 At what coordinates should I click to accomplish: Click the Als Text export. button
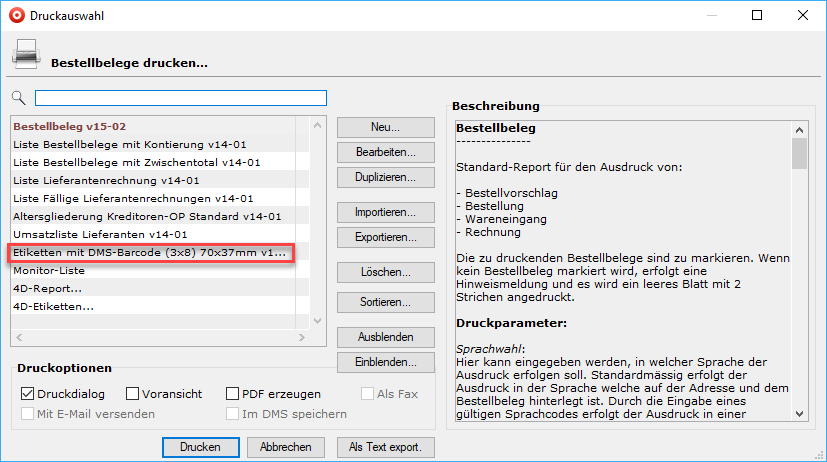click(385, 447)
